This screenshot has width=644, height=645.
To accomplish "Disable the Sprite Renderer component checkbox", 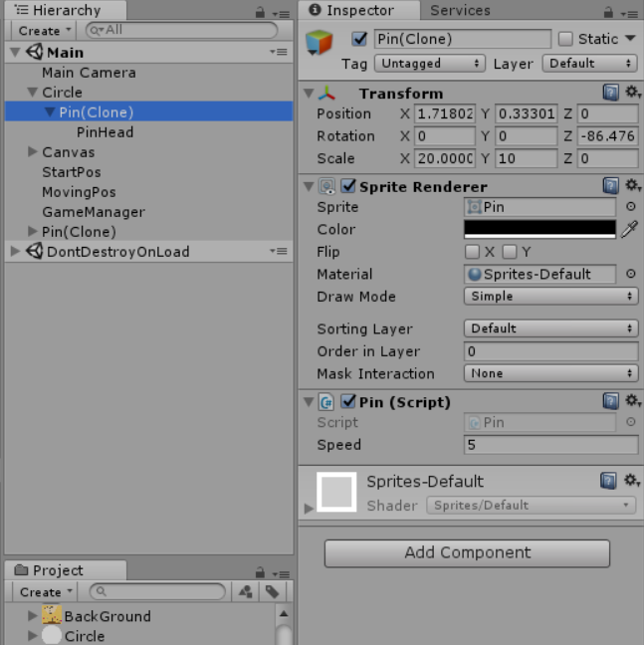I will point(348,186).
